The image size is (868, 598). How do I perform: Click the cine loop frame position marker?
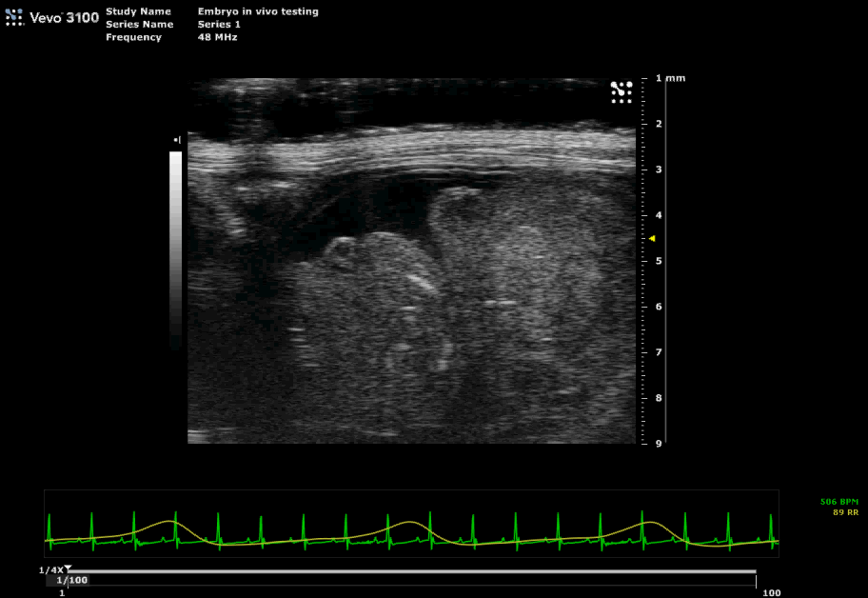coord(68,568)
